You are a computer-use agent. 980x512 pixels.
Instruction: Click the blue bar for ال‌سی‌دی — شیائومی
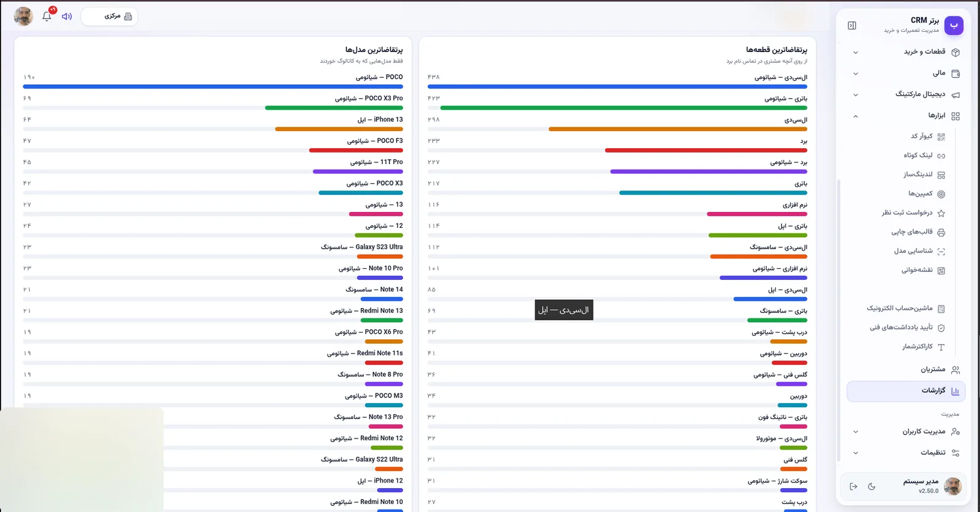[x=617, y=86]
